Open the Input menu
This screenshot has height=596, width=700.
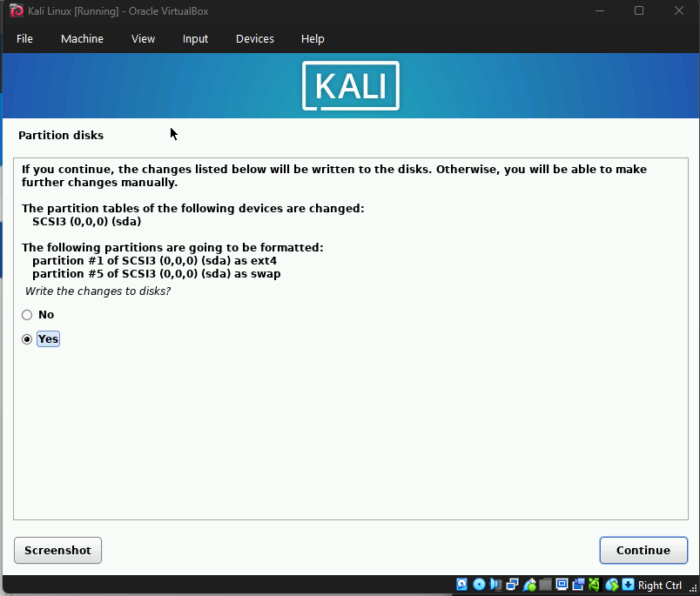195,39
